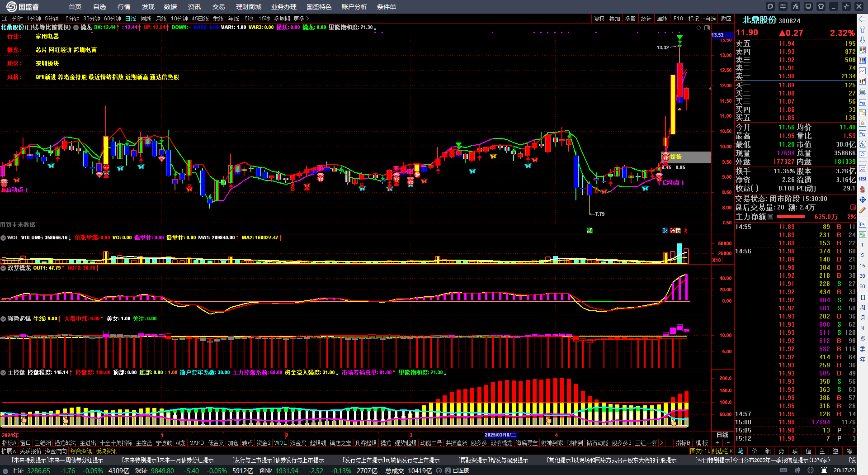Click the f(x) function icon in right sidebar
868x475 pixels.
863,144
